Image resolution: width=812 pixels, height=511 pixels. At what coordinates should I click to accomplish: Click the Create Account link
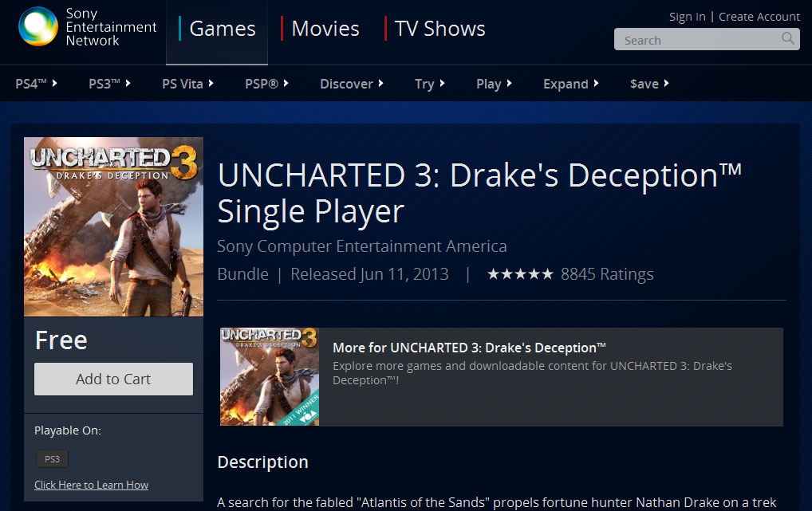759,17
